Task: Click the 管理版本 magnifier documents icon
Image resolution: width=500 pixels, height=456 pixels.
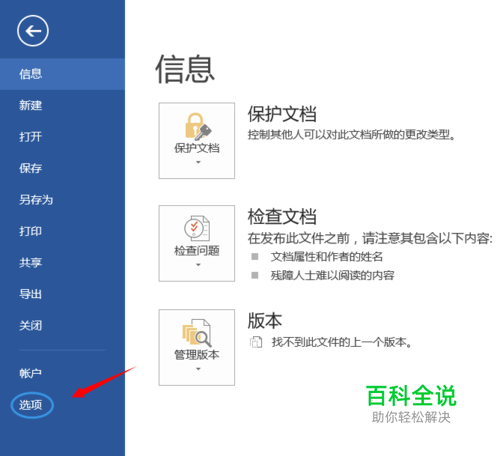Action: [197, 333]
